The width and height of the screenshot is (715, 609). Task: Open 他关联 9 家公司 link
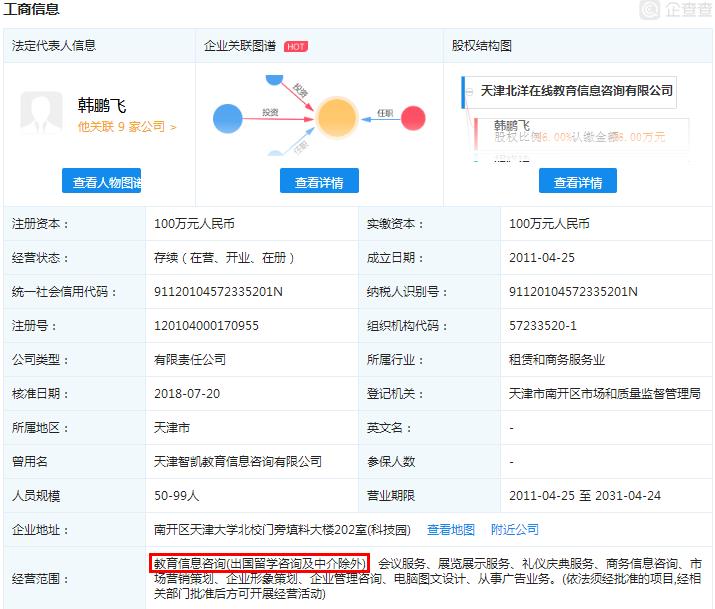(x=127, y=126)
